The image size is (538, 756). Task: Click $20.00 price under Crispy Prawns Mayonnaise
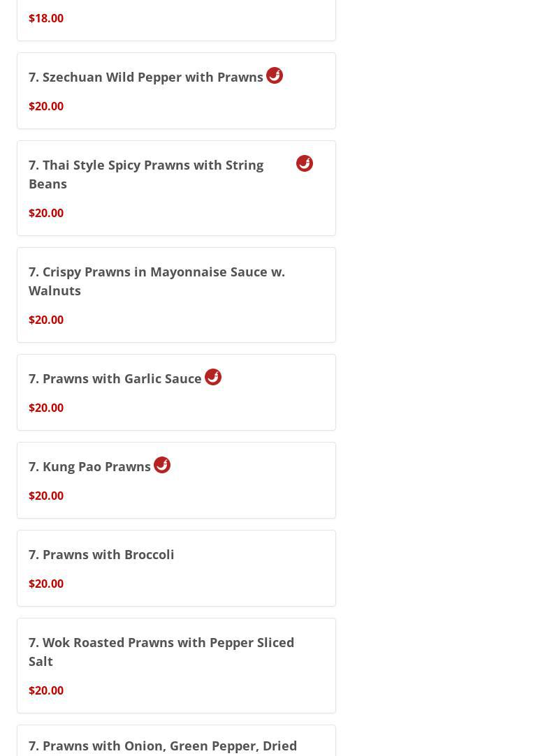(46, 320)
